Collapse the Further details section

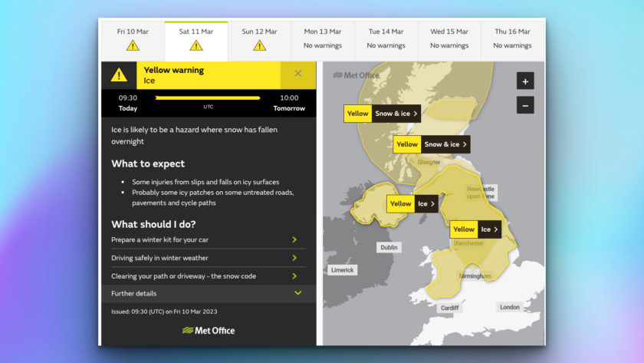(x=209, y=293)
